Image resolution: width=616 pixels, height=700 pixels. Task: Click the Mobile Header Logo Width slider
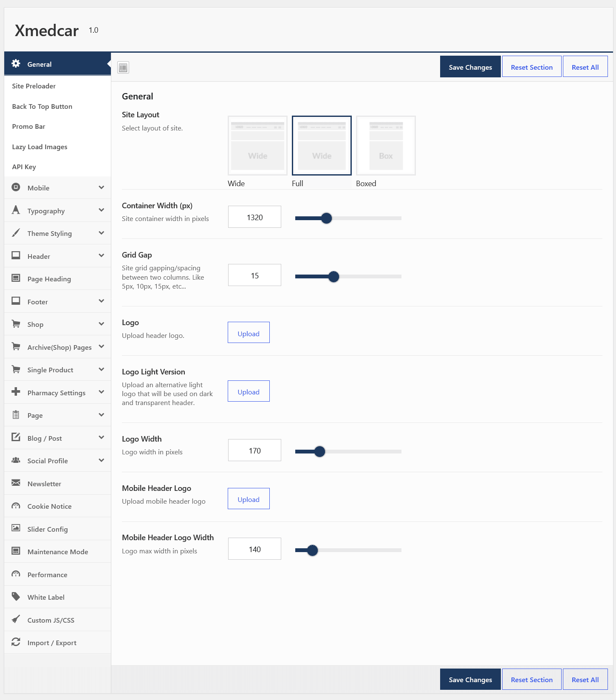tap(312, 550)
